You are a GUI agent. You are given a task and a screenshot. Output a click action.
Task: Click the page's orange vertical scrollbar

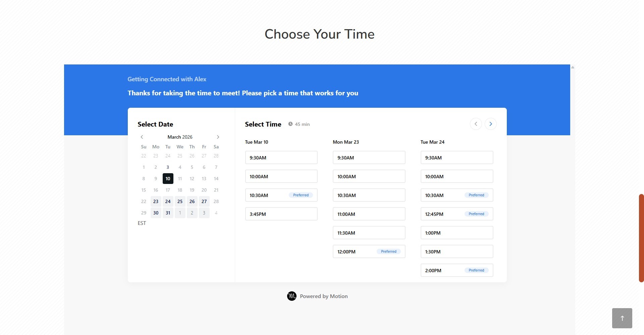pyautogui.click(x=641, y=238)
